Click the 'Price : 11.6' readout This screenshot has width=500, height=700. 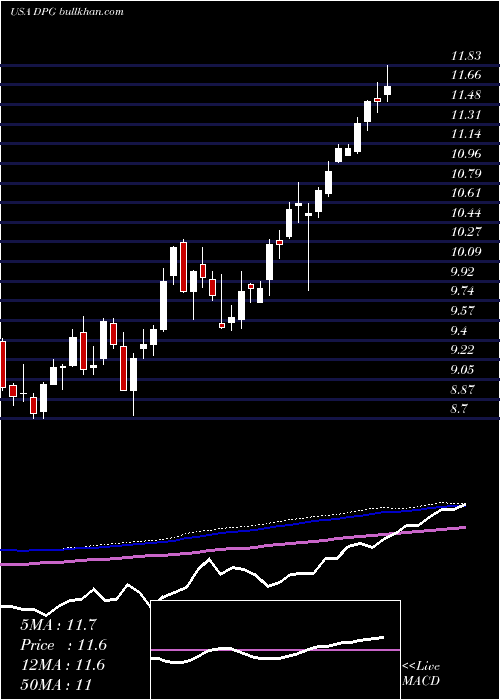coord(63,645)
